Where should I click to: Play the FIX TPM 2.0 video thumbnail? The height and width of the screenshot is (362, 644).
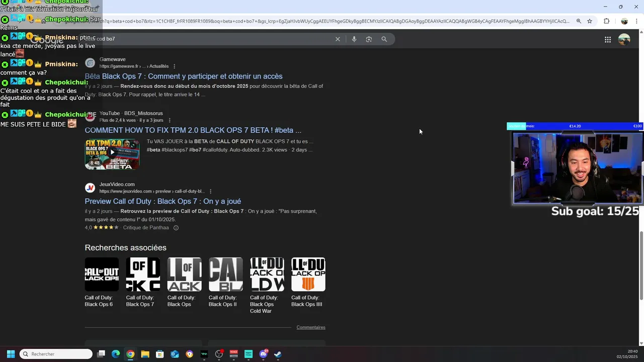click(112, 154)
